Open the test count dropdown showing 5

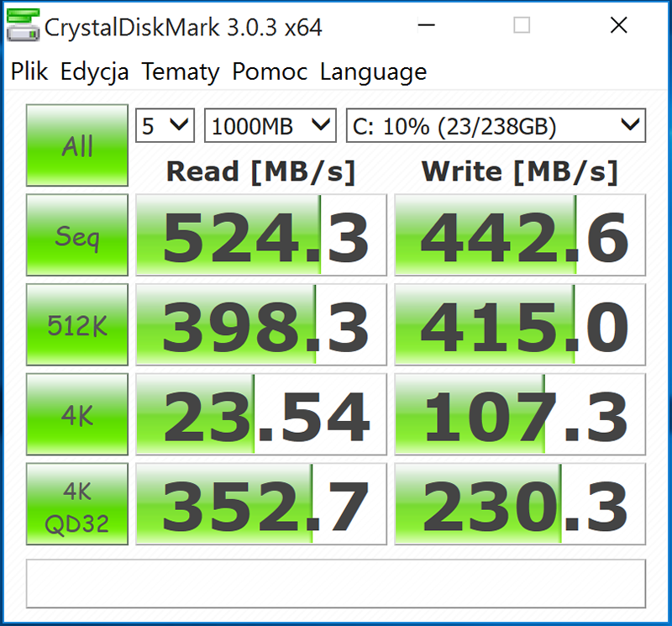click(x=165, y=126)
